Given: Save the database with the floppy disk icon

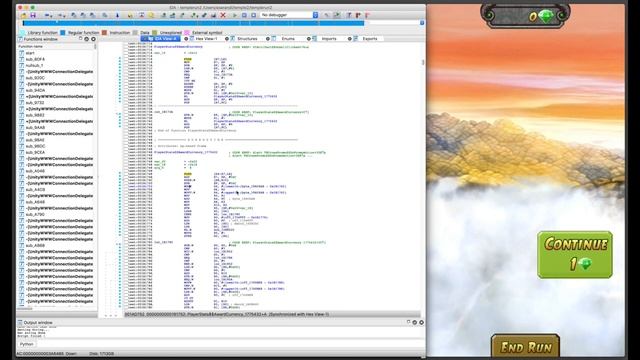Looking at the screenshot, I should (33, 15).
